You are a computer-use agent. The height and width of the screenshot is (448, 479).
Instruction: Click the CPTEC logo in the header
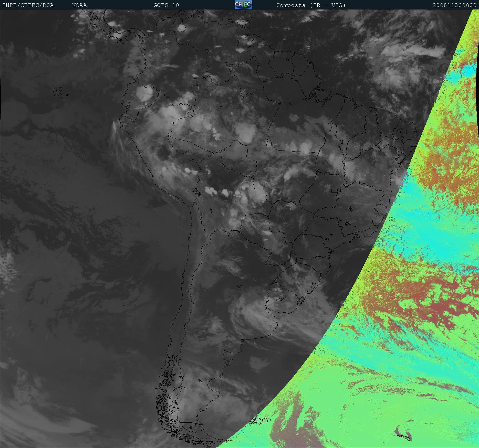(243, 5)
